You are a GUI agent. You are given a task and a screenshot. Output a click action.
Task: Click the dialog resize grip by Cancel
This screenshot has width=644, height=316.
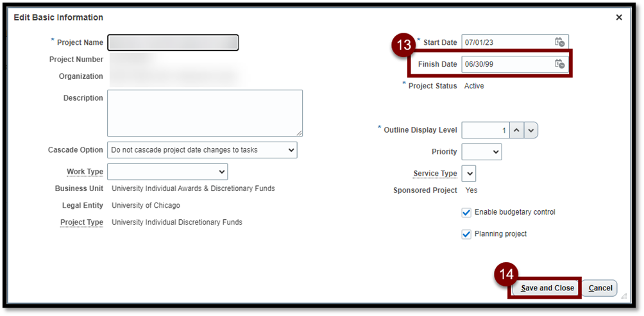[x=623, y=295]
